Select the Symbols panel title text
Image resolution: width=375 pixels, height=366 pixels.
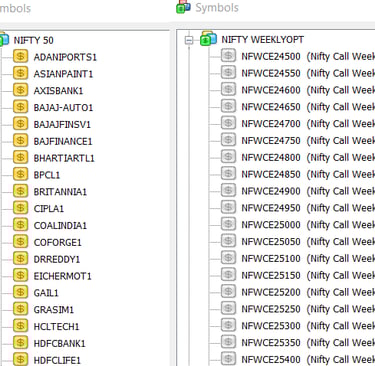click(217, 8)
